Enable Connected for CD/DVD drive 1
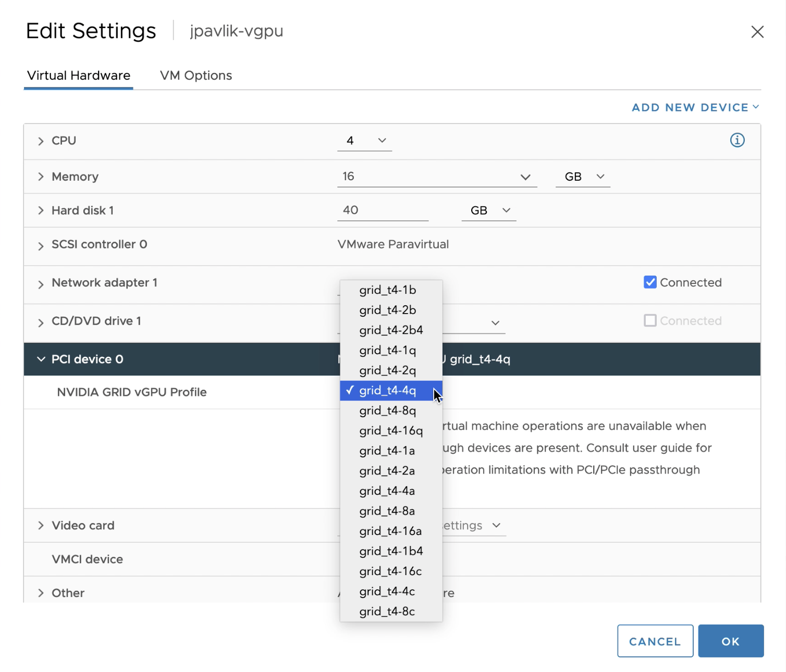This screenshot has width=786, height=672. click(x=649, y=320)
